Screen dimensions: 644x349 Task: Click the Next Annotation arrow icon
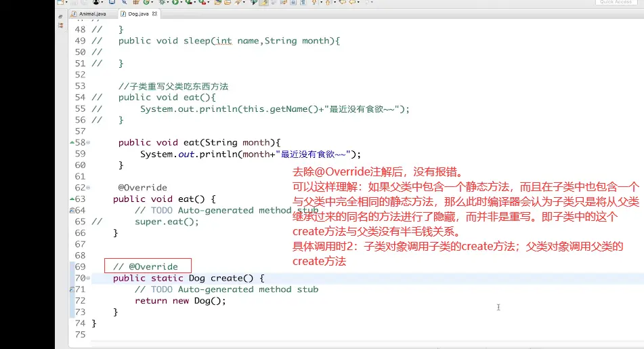[314, 3]
